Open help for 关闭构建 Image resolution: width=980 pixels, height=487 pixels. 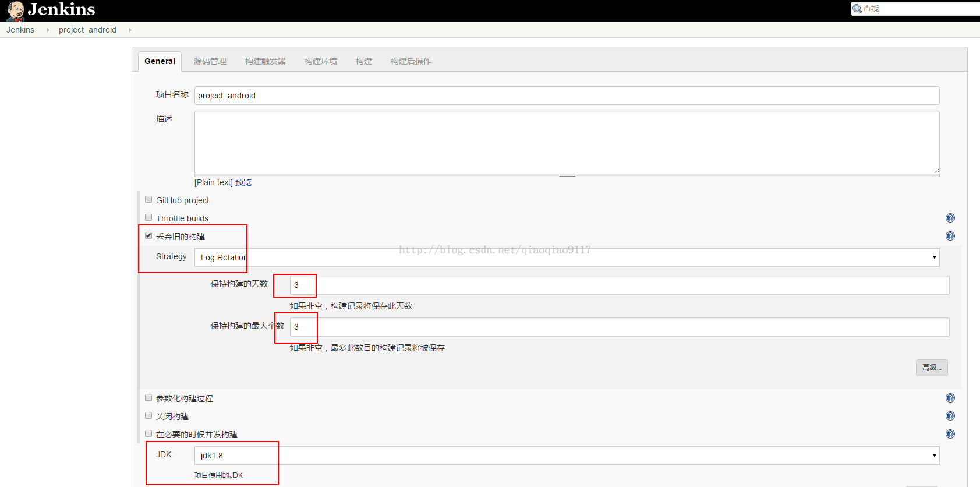[x=950, y=416]
